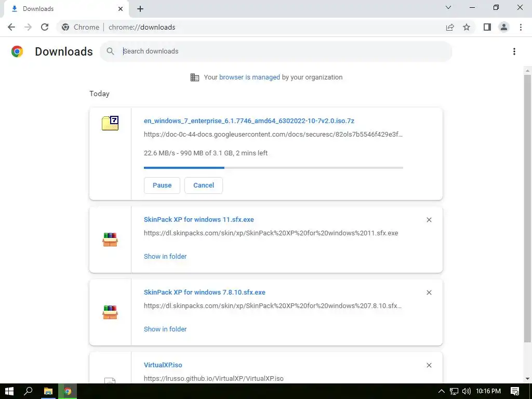The width and height of the screenshot is (532, 399).
Task: Remove SkinPack XP for windows 11 from list
Action: pyautogui.click(x=429, y=220)
